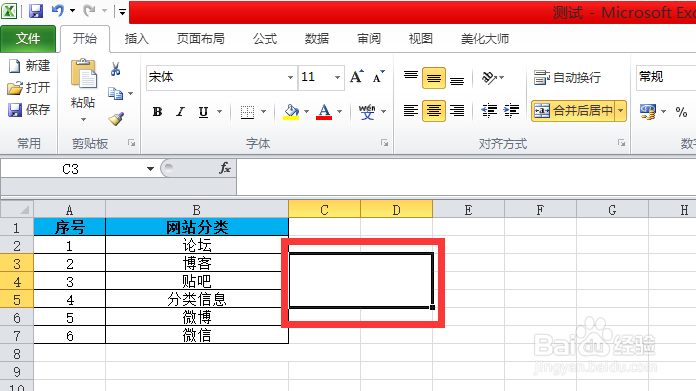This screenshot has height=391, width=696.
Task: Expand the font color dropdown arrow
Action: [340, 112]
